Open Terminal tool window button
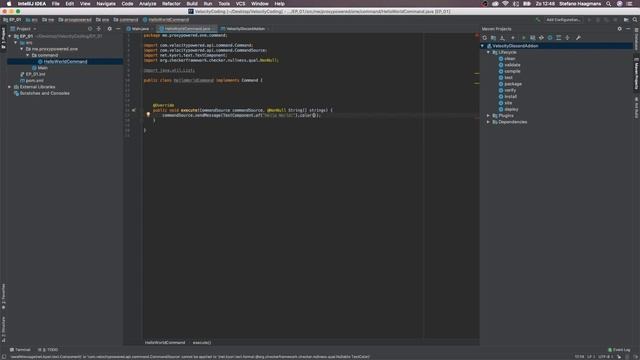Screen dimensions: 640x360 tap(20, 350)
